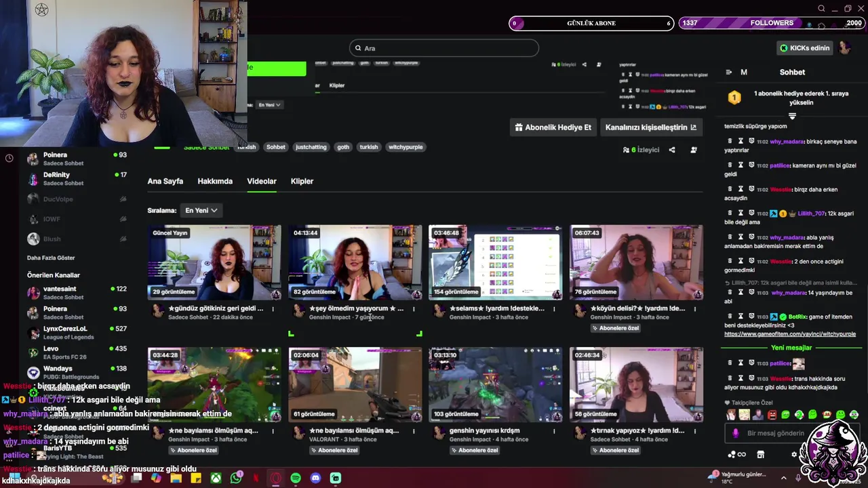868x488 pixels.
Task: Open why_madara's username in 11:03 message
Action: click(787, 293)
